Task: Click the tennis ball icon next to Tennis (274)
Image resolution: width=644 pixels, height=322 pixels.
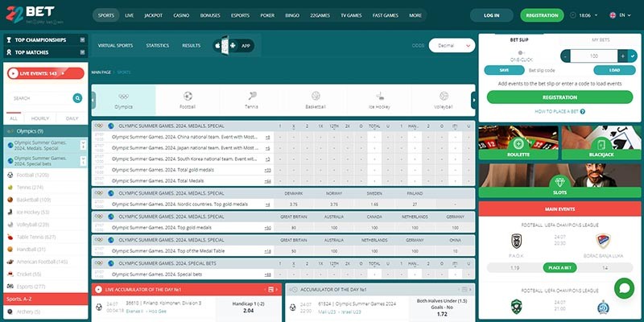Action: point(10,188)
